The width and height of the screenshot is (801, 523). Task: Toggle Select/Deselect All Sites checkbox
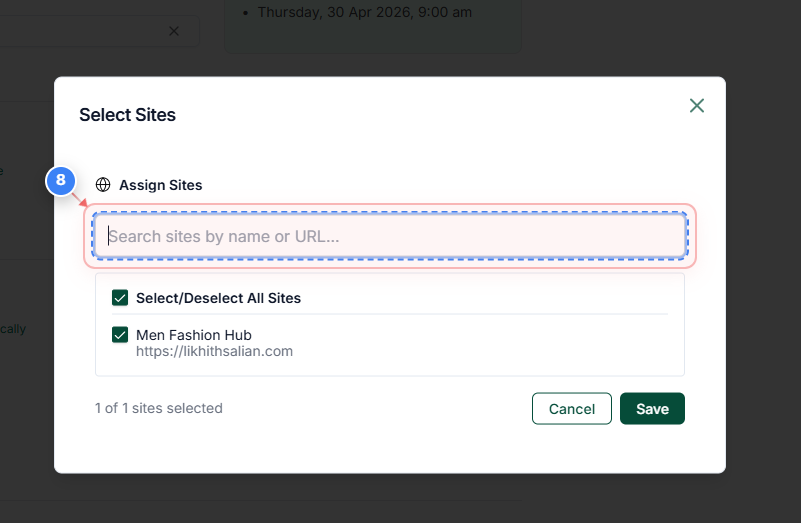(120, 298)
